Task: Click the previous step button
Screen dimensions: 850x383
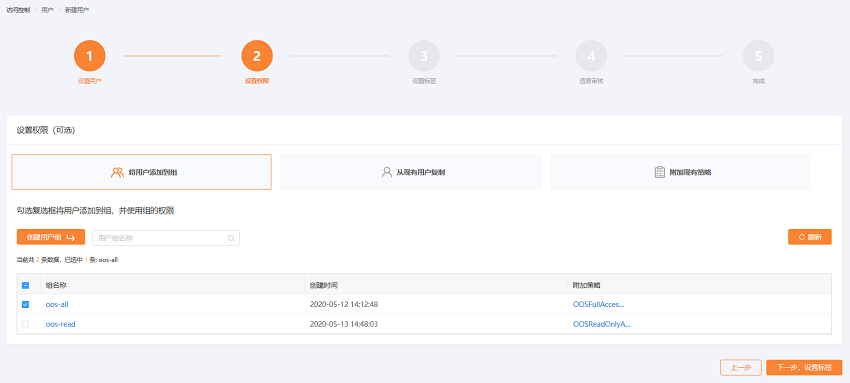Action: coord(740,367)
